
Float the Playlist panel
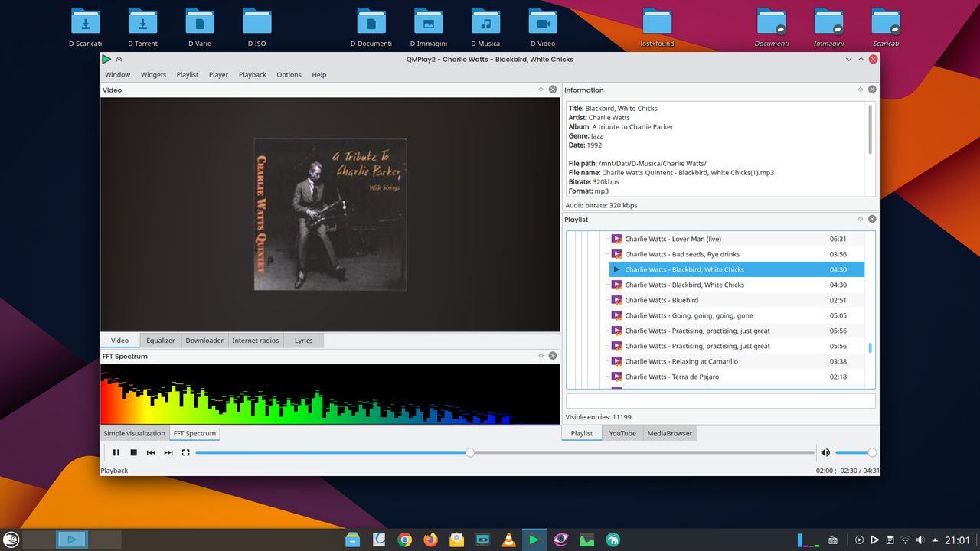(860, 219)
